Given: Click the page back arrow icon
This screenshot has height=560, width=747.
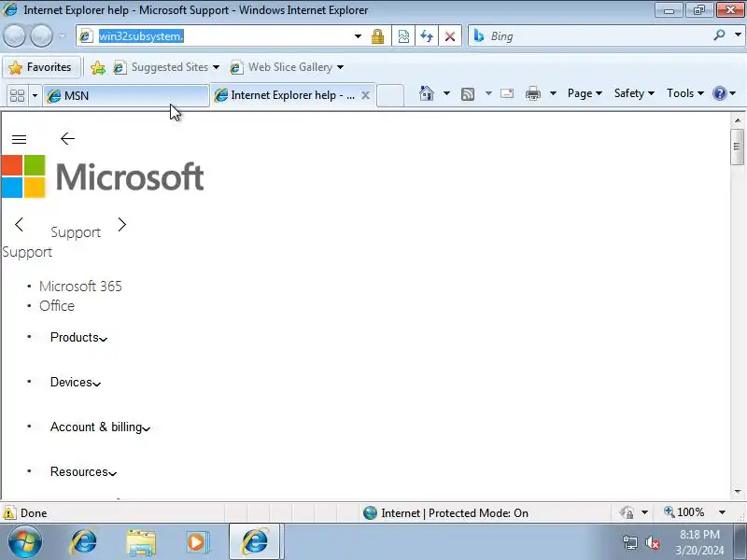Looking at the screenshot, I should pos(67,138).
